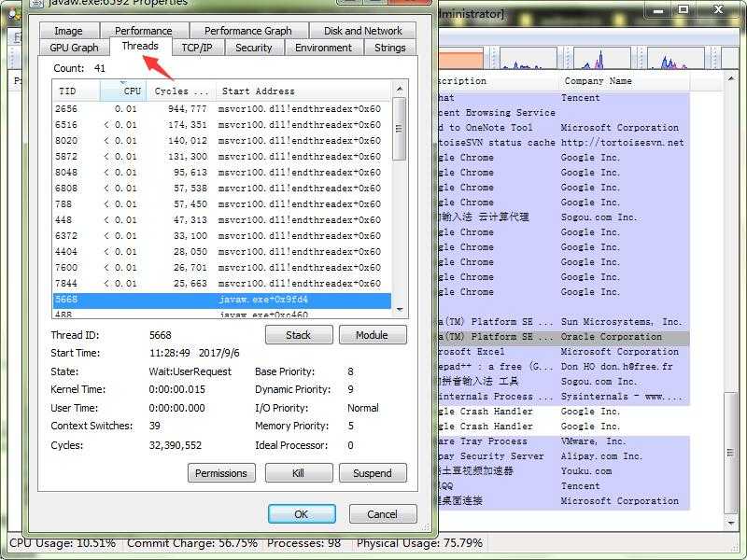Viewport: 747px width, 560px height.
Task: Select thread row with TID 448
Action: click(221, 220)
